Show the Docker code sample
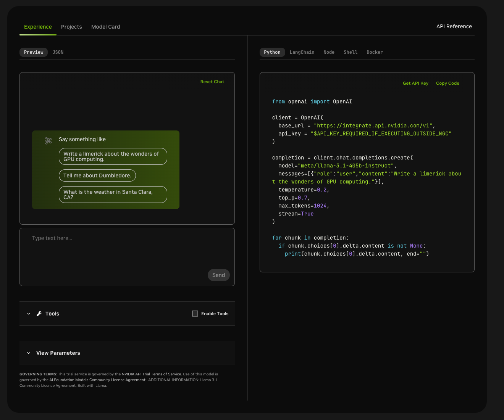The image size is (504, 420). coord(375,52)
